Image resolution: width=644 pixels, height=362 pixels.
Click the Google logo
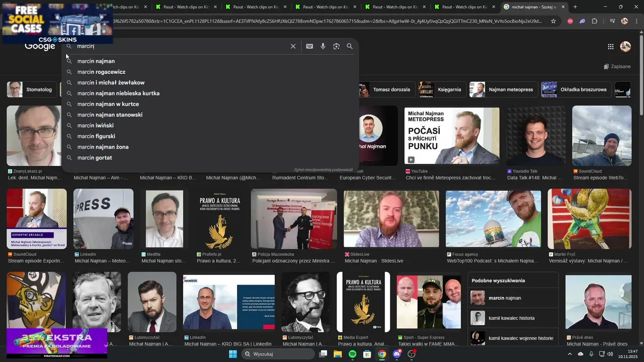coord(40,47)
